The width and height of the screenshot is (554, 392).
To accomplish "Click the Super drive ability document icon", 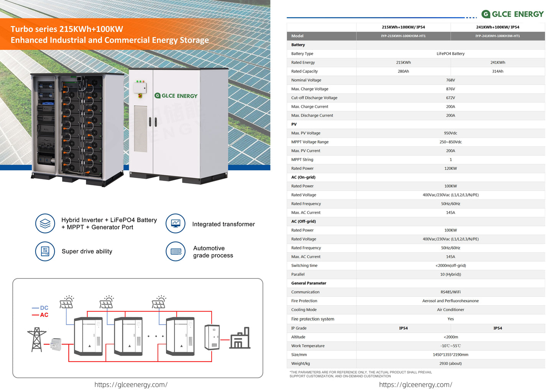I will coord(45,252).
